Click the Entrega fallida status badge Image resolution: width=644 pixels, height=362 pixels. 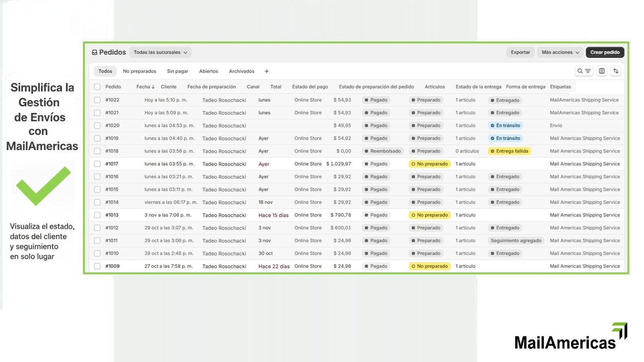pos(509,151)
